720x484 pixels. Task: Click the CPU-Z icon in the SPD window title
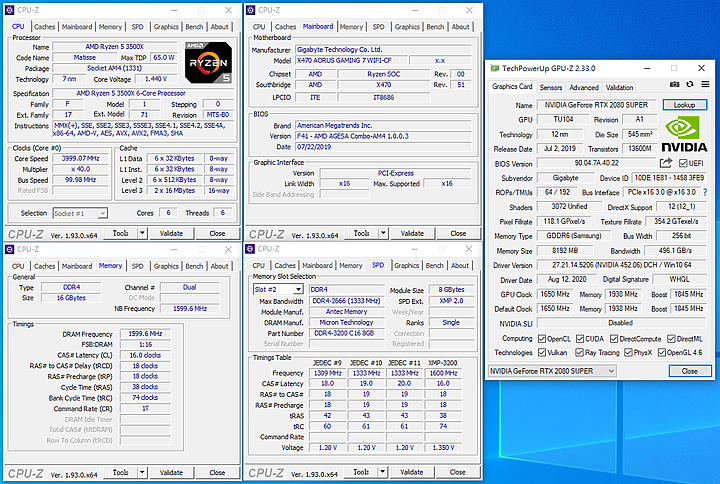point(250,249)
